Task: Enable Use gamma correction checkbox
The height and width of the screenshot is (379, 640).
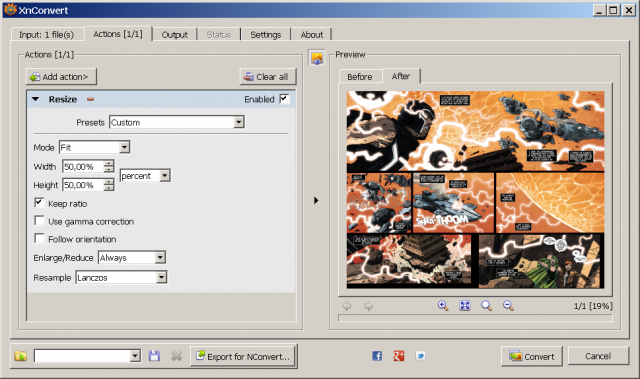Action: click(x=40, y=221)
